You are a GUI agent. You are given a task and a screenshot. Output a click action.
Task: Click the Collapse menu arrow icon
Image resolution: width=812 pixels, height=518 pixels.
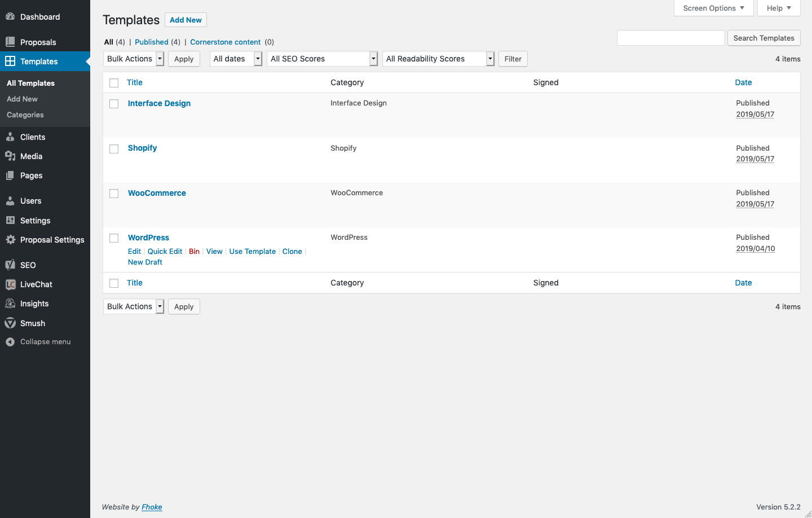click(x=10, y=342)
